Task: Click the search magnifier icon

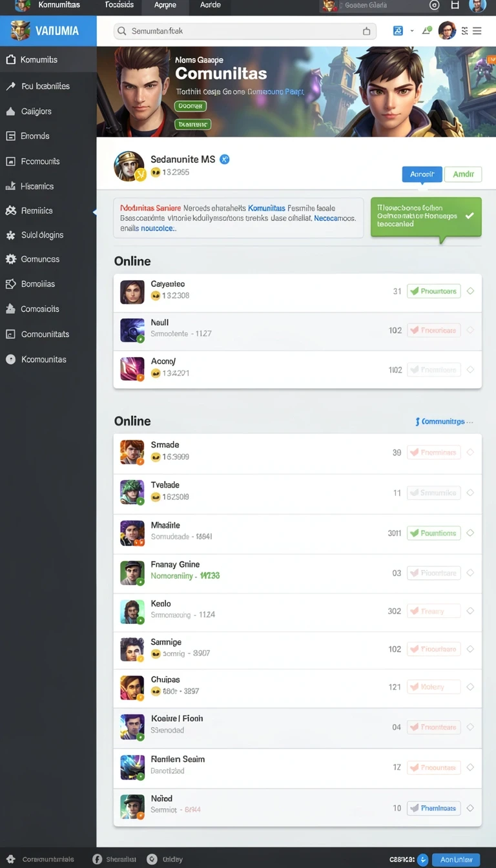Action: coord(123,31)
